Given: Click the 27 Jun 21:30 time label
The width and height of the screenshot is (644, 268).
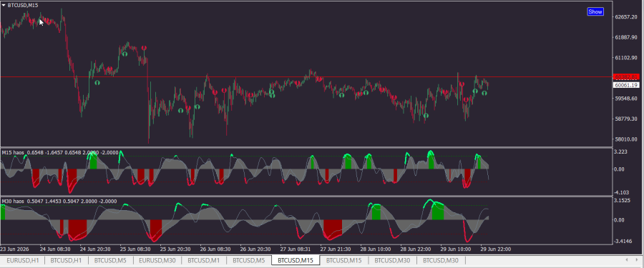Looking at the screenshot, I should click(335, 249).
